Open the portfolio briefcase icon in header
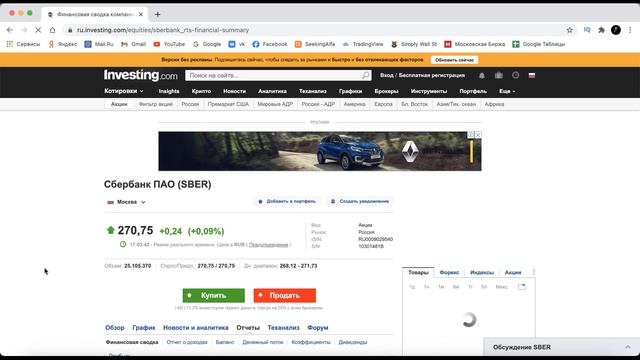Viewport: 640px width, 360px height. pos(499,76)
